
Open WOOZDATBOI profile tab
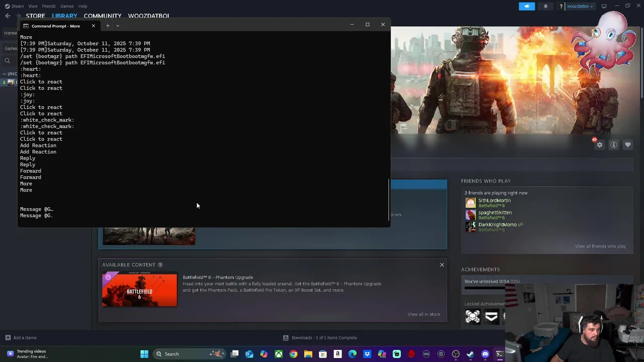[x=148, y=16]
